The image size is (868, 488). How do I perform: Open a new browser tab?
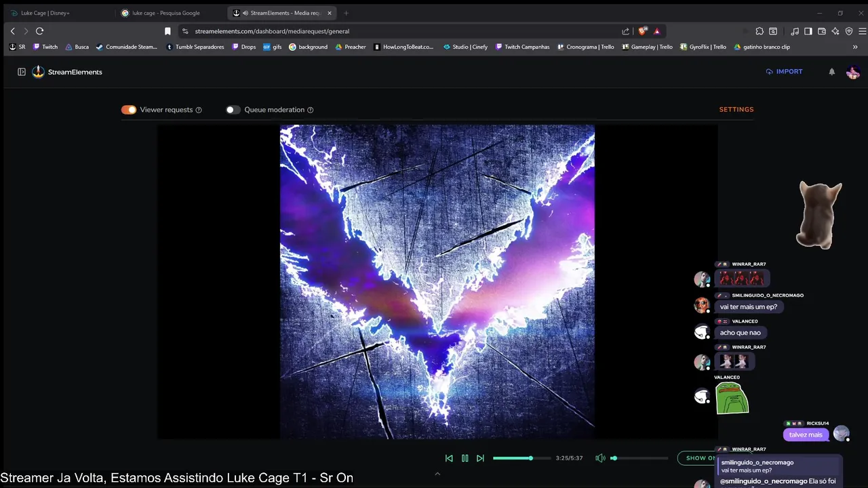(346, 13)
